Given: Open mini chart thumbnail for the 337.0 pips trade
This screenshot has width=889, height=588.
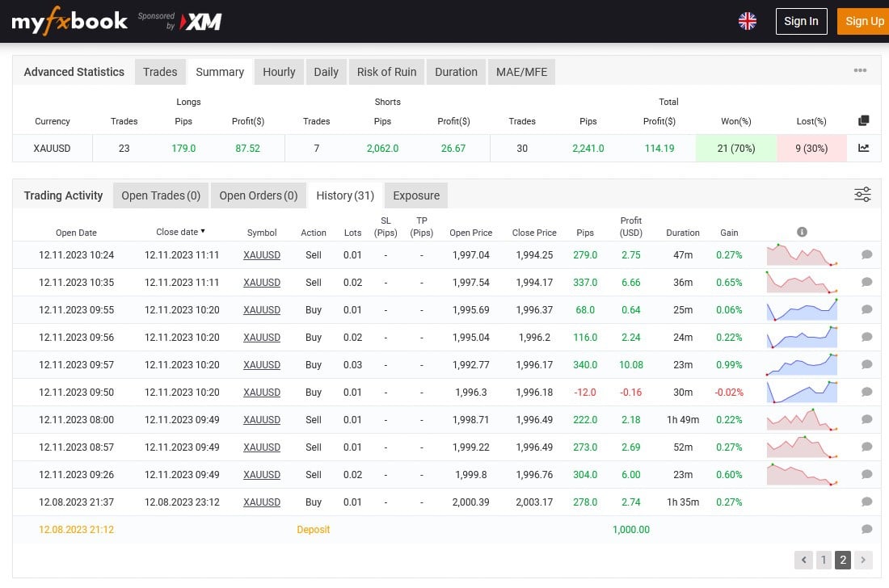Looking at the screenshot, I should click(802, 283).
